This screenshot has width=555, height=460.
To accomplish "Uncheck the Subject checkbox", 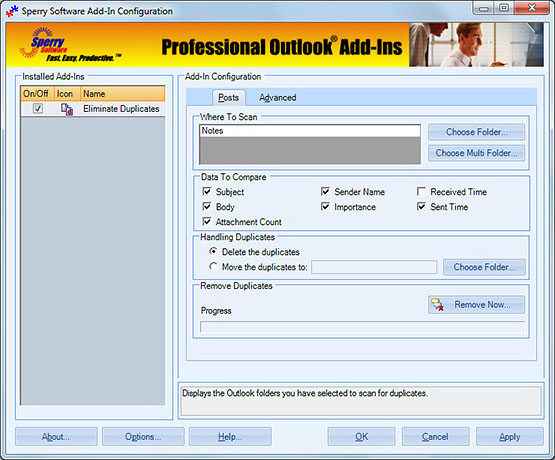I will [207, 191].
